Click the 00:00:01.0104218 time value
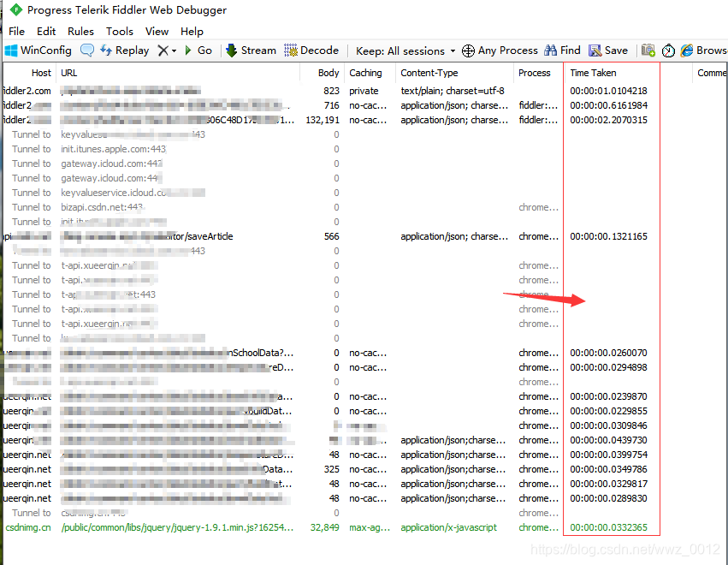Image resolution: width=728 pixels, height=565 pixels. (x=608, y=91)
